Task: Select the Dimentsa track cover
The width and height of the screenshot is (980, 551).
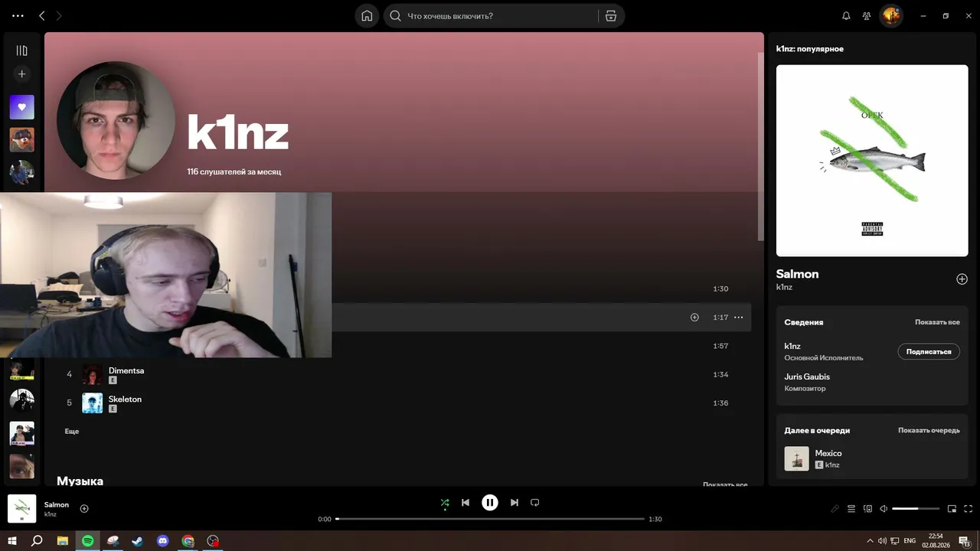Action: (x=93, y=374)
